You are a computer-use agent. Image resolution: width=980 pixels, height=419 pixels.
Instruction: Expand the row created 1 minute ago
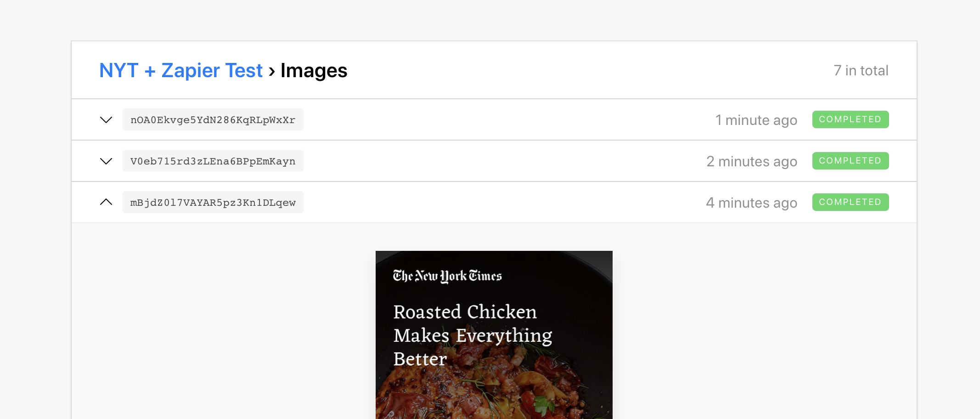(106, 120)
